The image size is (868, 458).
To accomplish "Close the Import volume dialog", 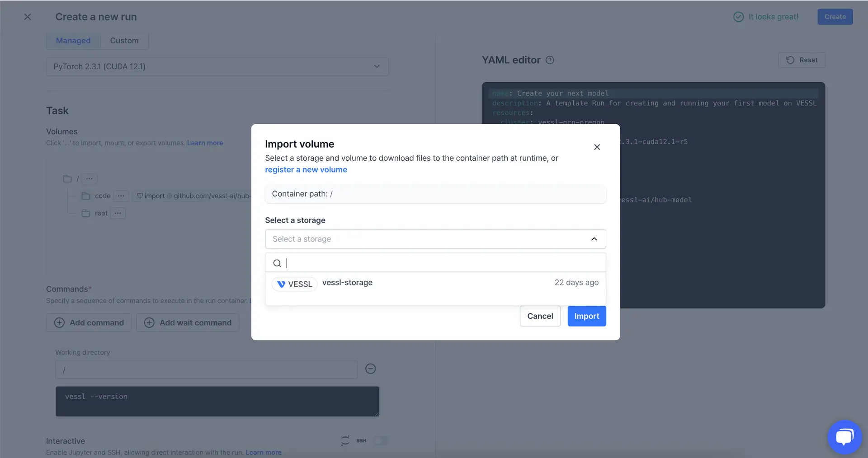I will pyautogui.click(x=597, y=147).
